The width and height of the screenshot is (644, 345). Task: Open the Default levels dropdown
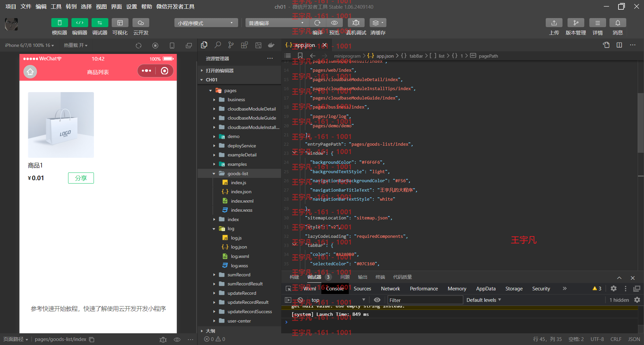point(484,300)
